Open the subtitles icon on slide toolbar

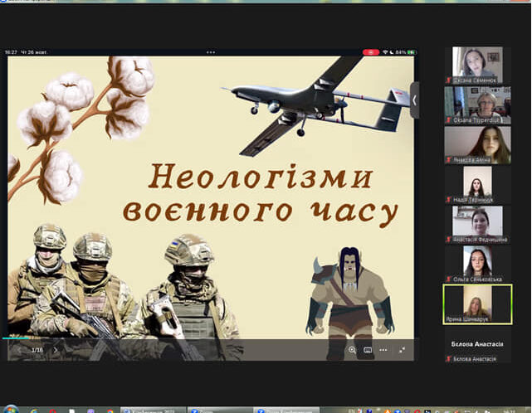(x=368, y=350)
